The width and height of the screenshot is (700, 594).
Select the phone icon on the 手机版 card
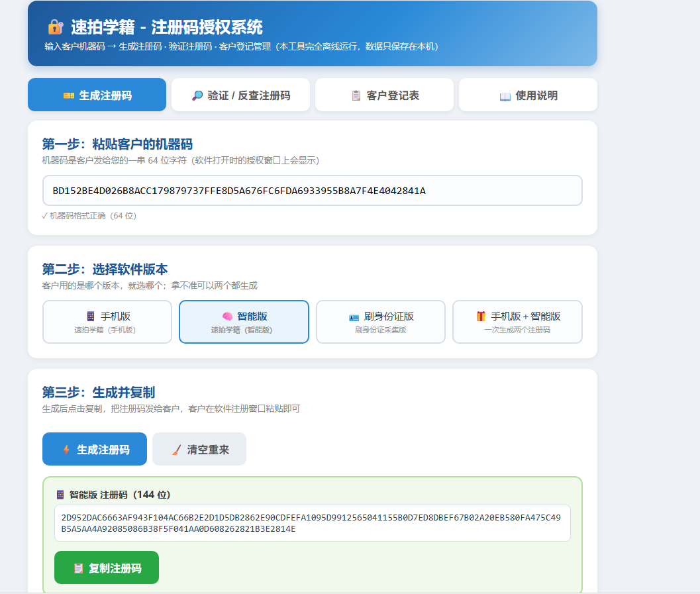[91, 317]
